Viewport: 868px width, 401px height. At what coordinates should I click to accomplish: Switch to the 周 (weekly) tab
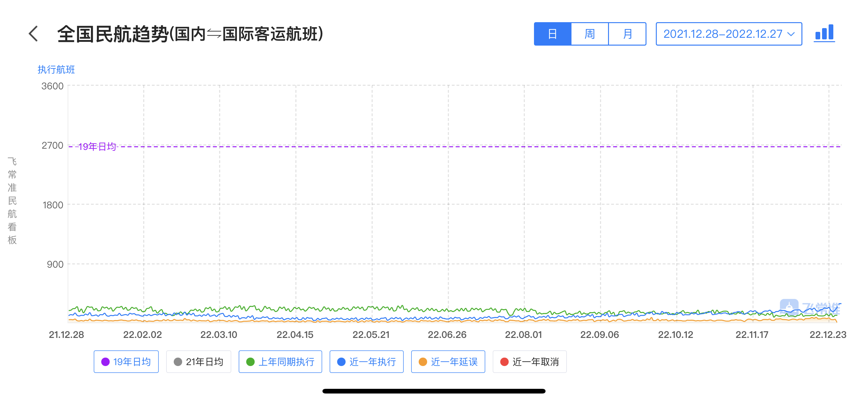point(590,34)
